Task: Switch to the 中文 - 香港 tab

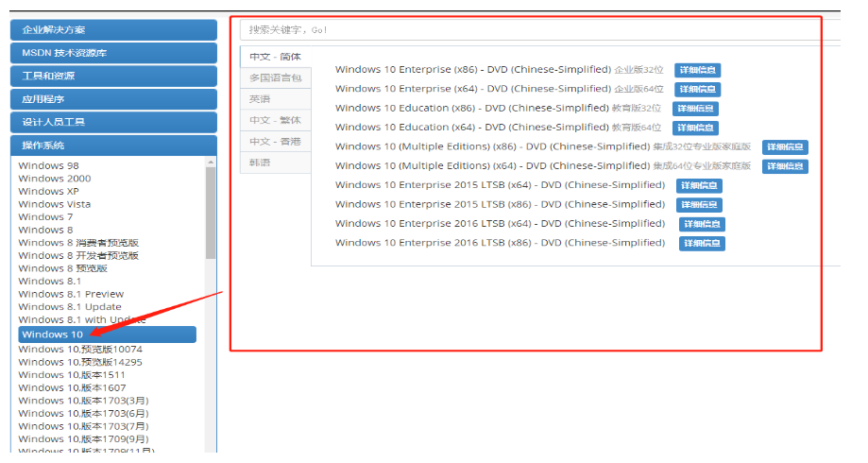Action: tap(275, 142)
